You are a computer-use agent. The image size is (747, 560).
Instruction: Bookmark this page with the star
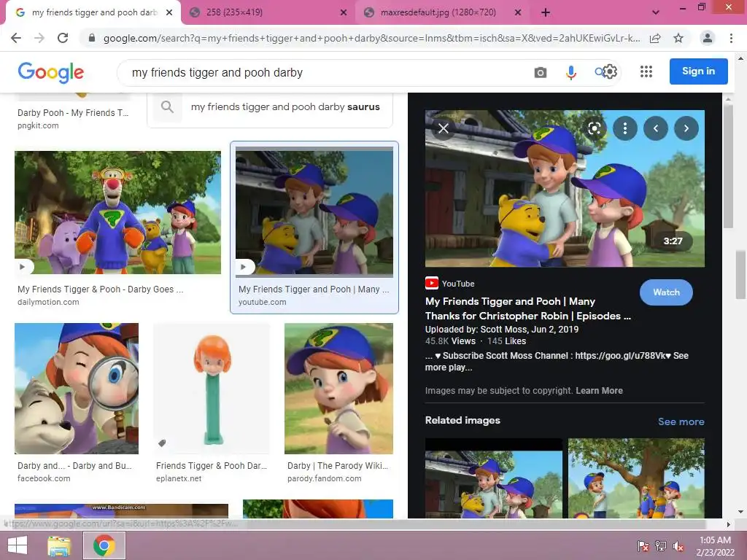pos(678,38)
